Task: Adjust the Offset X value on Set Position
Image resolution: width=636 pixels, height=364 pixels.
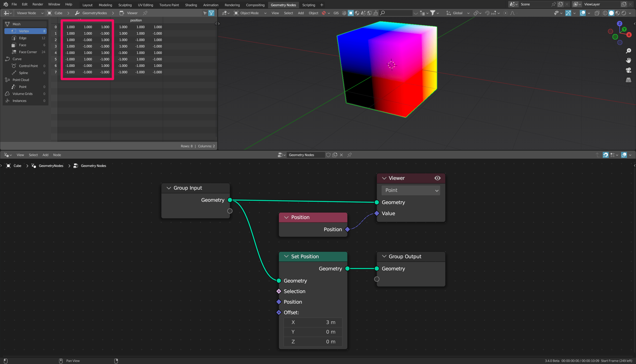Action: (x=312, y=322)
